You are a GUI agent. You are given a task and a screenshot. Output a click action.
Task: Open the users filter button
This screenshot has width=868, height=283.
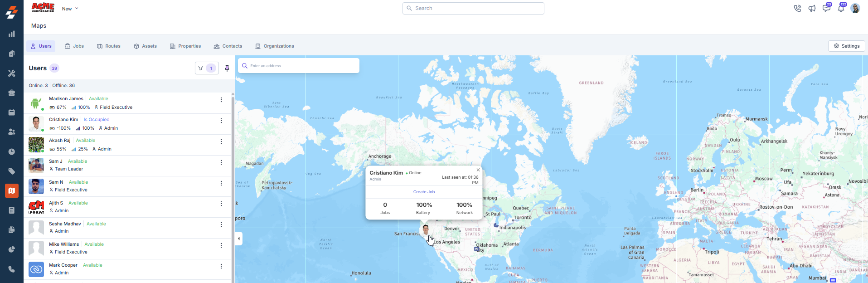(207, 68)
